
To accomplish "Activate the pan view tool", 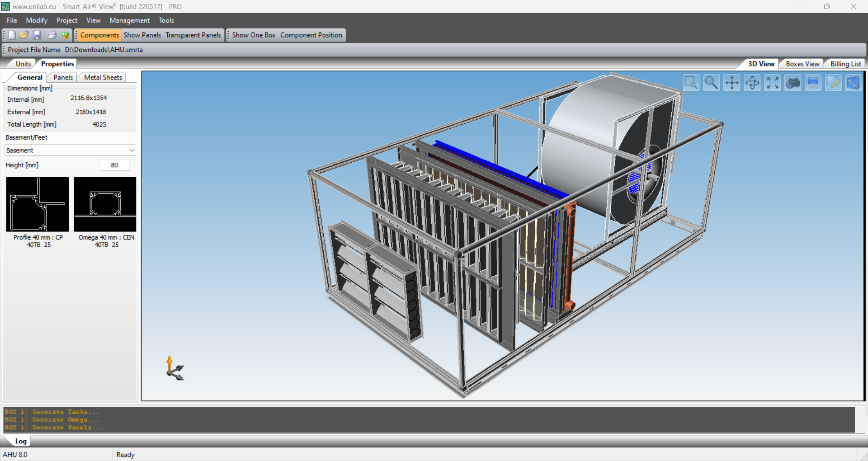I will (x=731, y=82).
